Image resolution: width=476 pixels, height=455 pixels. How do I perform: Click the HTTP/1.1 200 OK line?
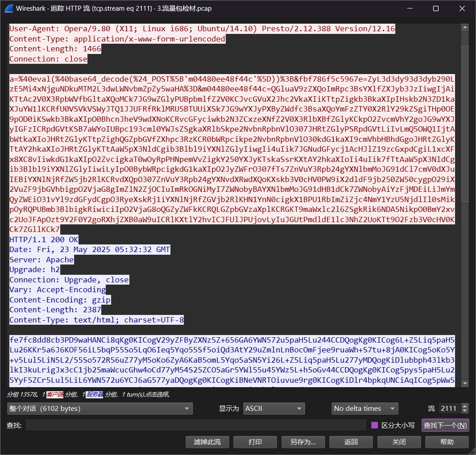pyautogui.click(x=44, y=240)
